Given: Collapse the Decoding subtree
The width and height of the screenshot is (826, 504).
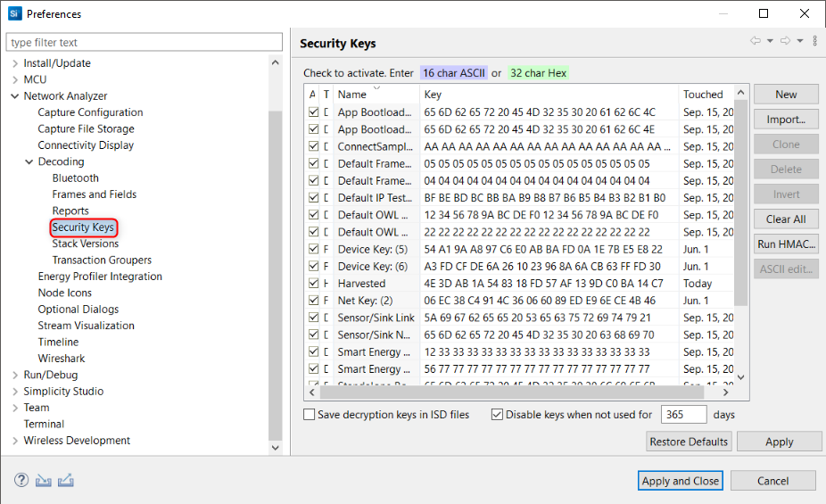Looking at the screenshot, I should tap(29, 161).
